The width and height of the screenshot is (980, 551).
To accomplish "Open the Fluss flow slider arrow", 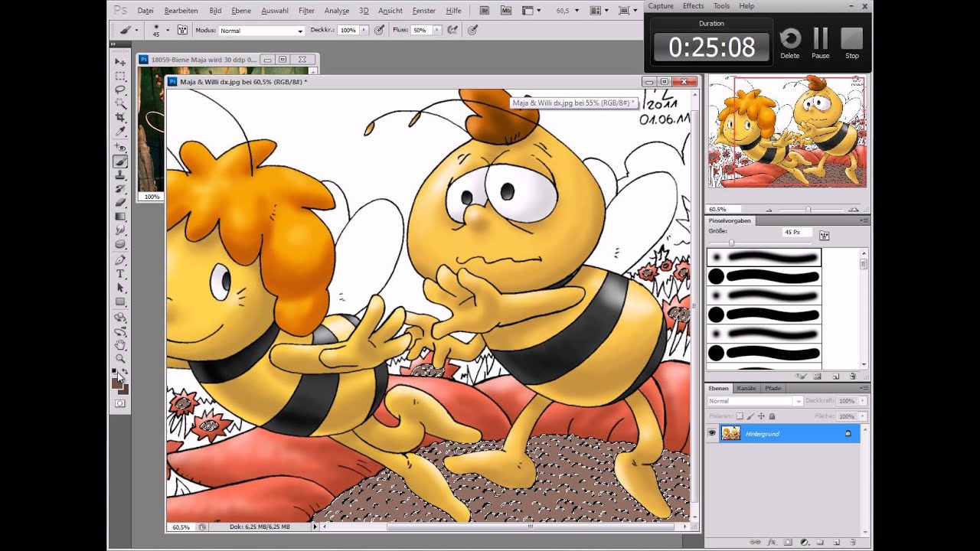I will (x=437, y=31).
